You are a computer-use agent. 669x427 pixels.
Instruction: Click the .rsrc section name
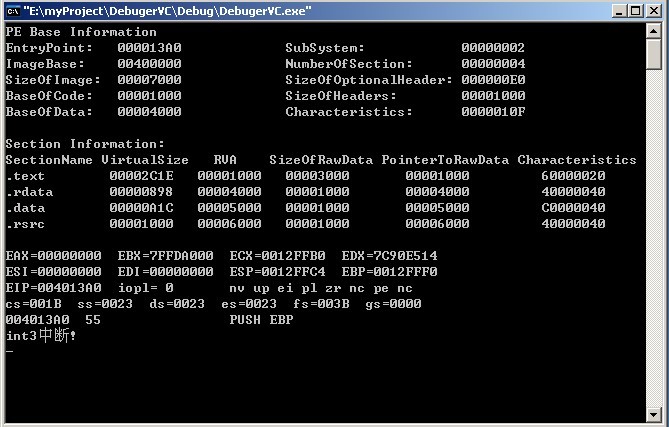[22, 224]
